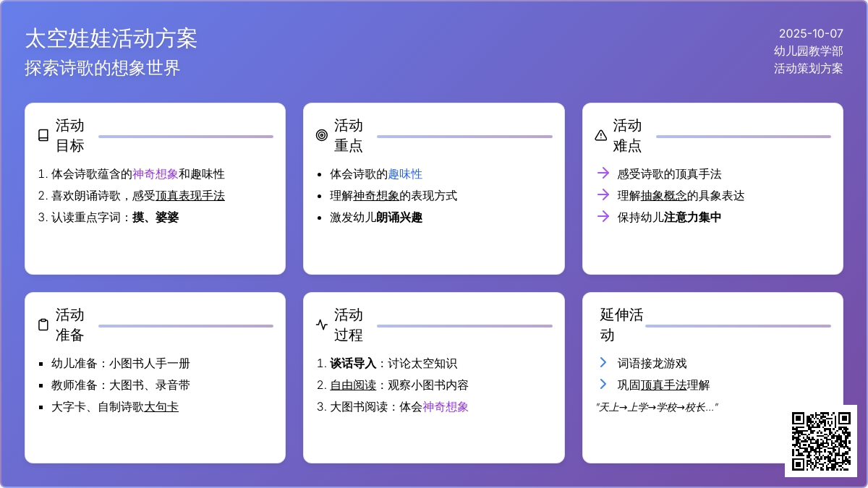The height and width of the screenshot is (488, 868).
Task: Click the pulse icon beside 活动过程
Action: (322, 325)
